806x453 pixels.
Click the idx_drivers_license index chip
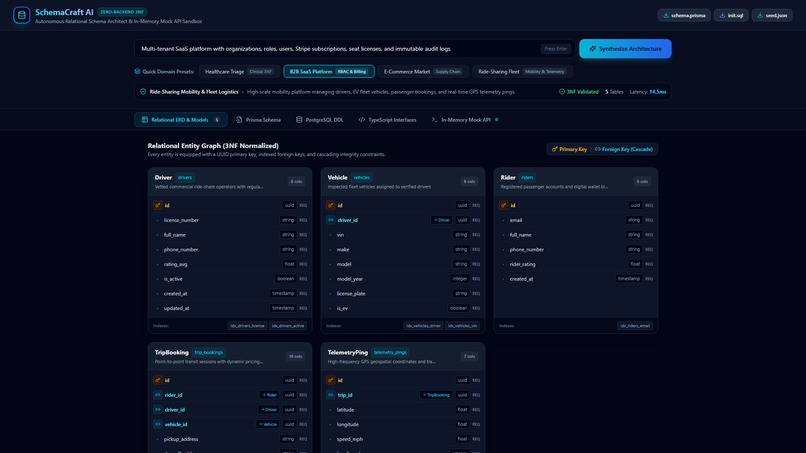(x=247, y=325)
